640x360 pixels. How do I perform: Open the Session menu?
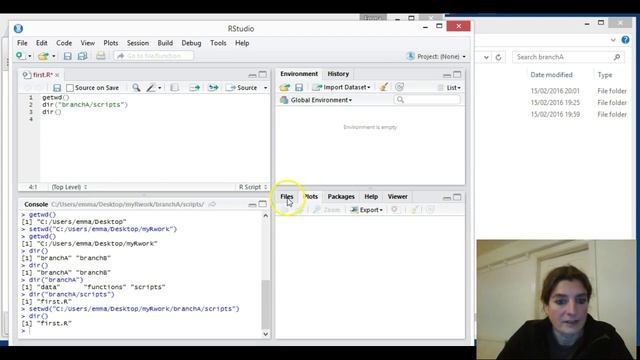pyautogui.click(x=138, y=43)
